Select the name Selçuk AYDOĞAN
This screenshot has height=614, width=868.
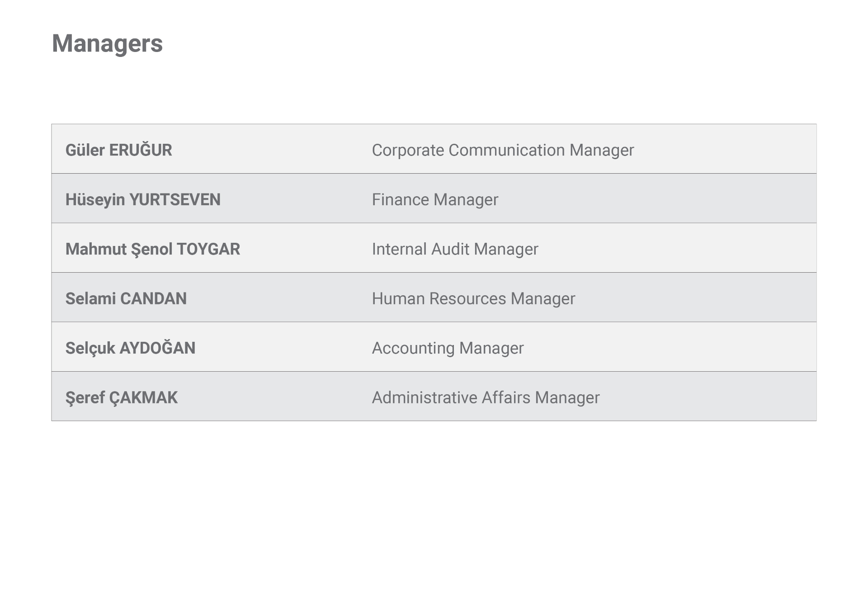(x=130, y=348)
